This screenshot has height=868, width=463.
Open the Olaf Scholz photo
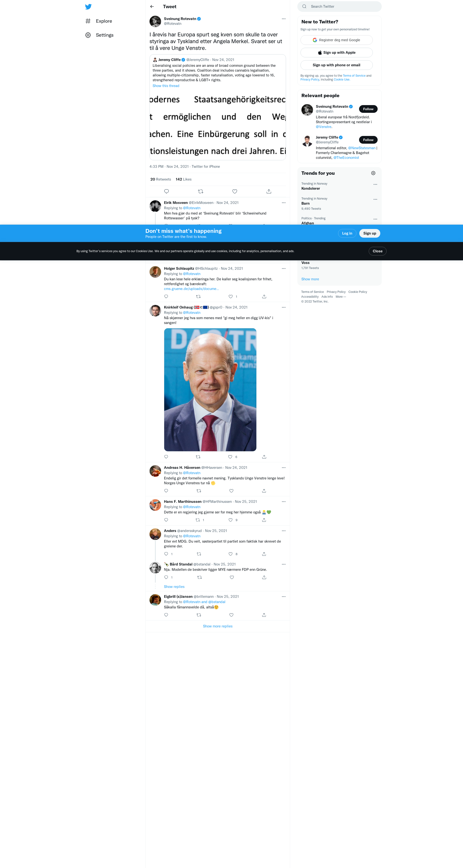click(210, 390)
